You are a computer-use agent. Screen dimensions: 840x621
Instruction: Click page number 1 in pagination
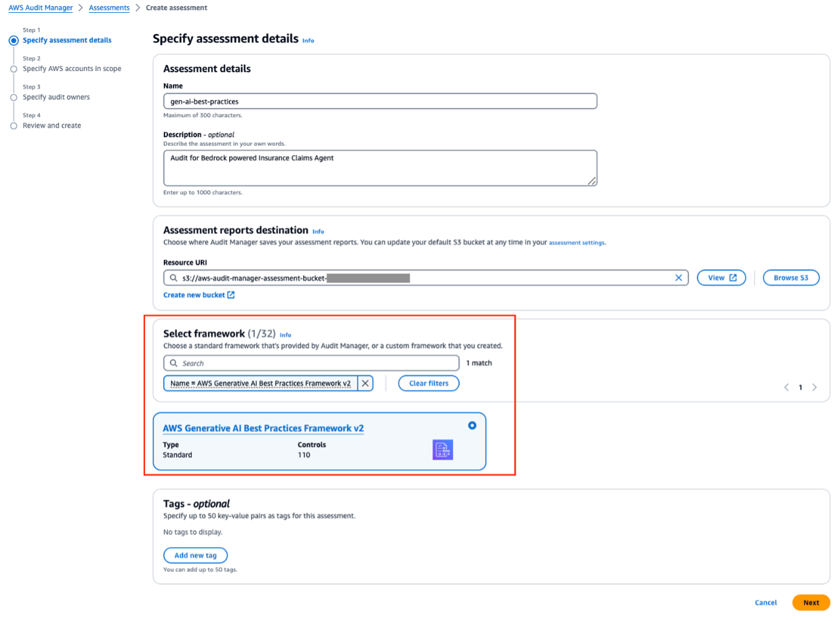[x=800, y=387]
